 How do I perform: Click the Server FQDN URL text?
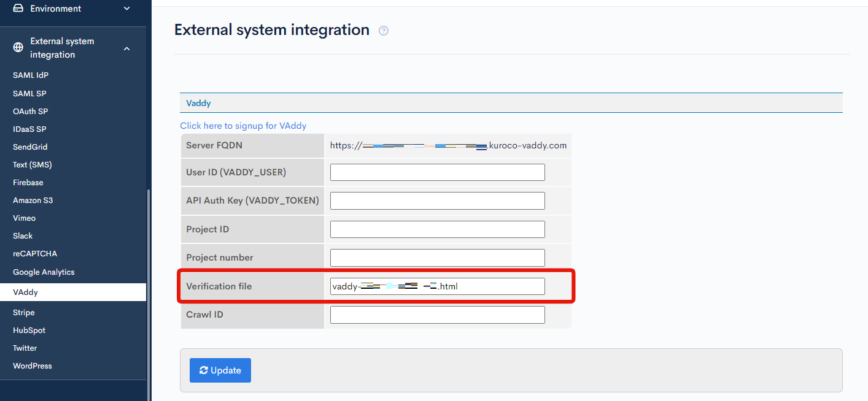point(448,146)
